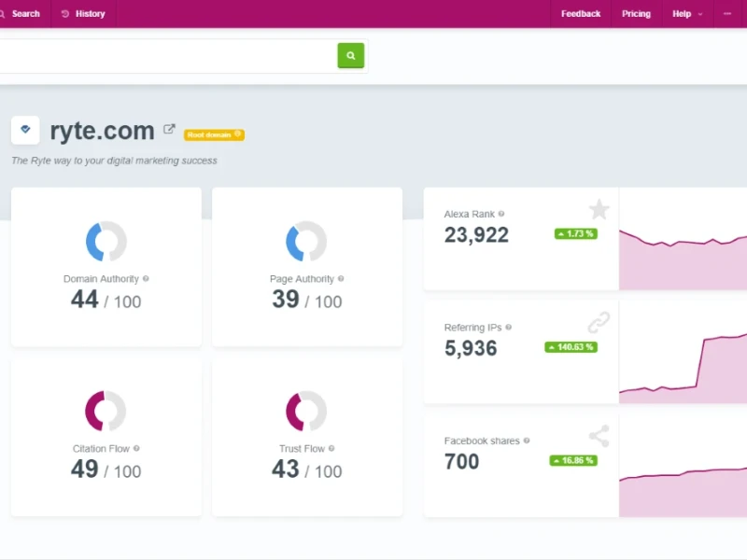Click the Domain Authority score 44
Screen dimensions: 747x560
[x=84, y=300]
